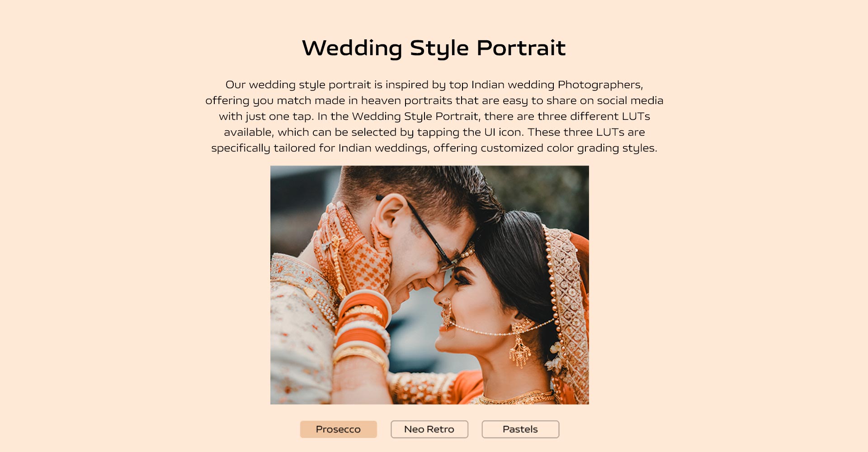
Task: Select the Prosecco LUT style
Action: tap(338, 429)
